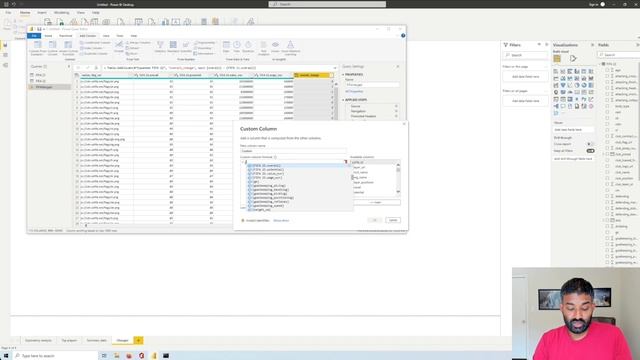Open File tab in Query Editor
The image size is (640, 360).
pos(34,36)
